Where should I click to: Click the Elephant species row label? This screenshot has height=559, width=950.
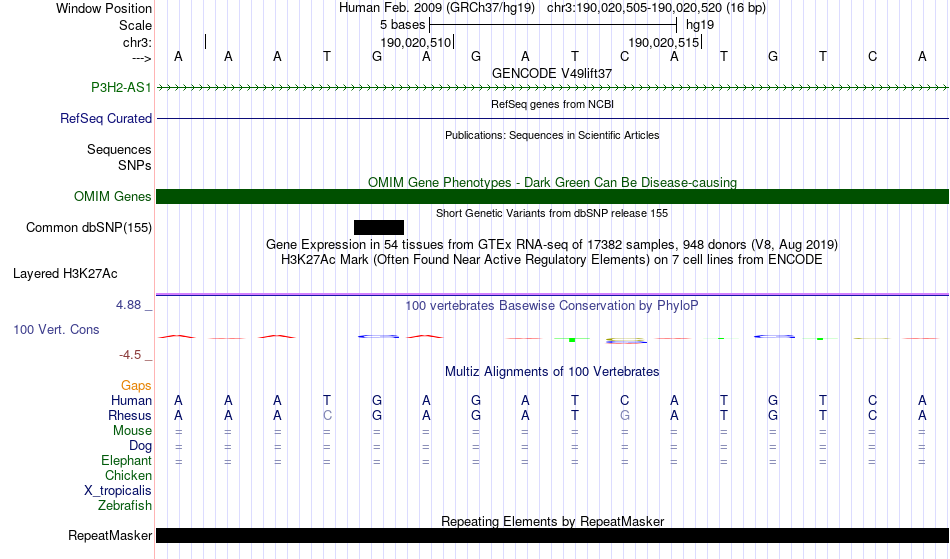pyautogui.click(x=126, y=460)
